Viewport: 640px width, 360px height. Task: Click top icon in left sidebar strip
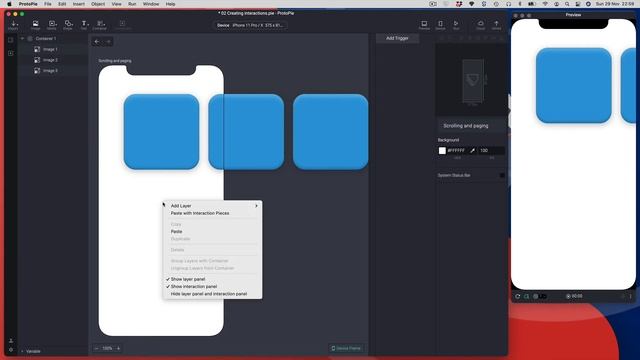point(11,40)
